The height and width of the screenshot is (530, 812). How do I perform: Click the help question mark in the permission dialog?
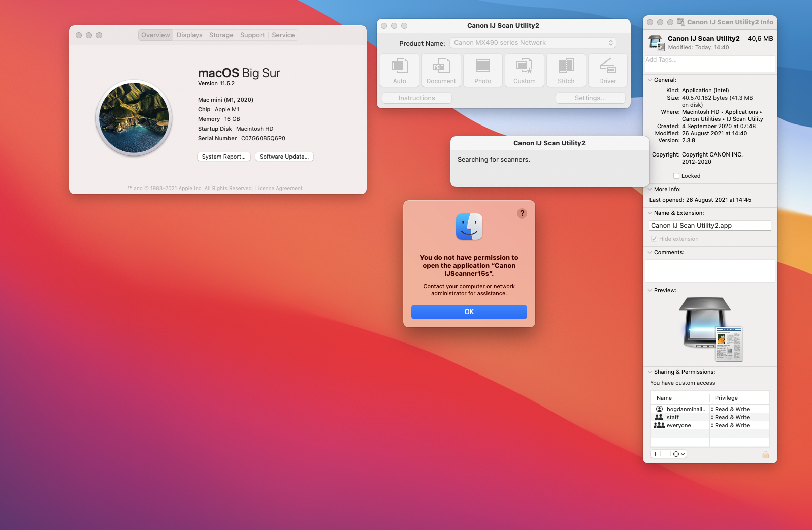coord(522,213)
